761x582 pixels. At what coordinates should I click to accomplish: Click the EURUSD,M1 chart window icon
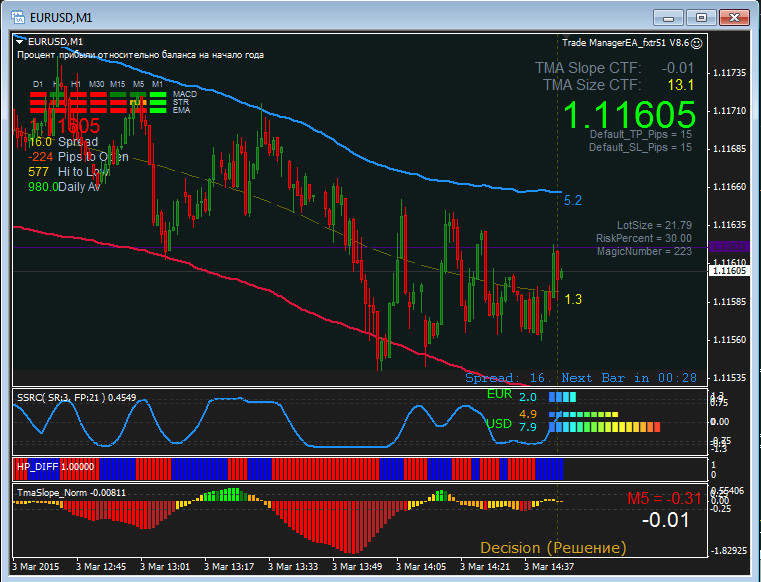[18, 17]
